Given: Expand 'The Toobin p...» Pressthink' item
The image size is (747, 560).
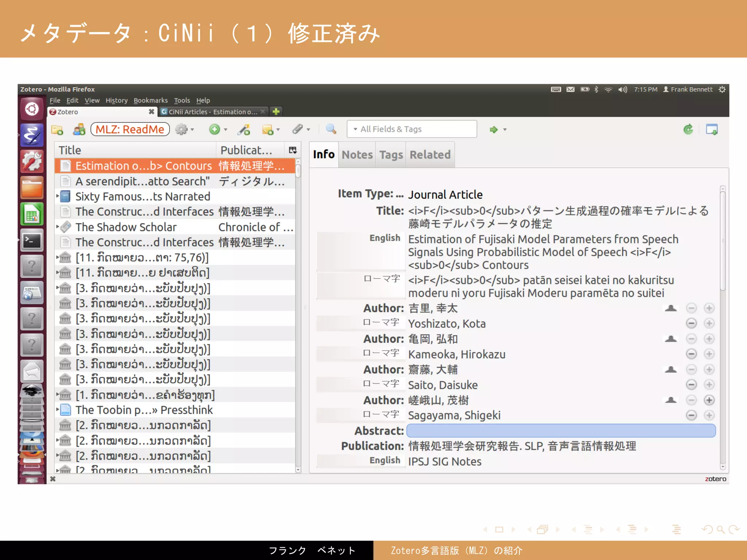Looking at the screenshot, I should tap(58, 410).
